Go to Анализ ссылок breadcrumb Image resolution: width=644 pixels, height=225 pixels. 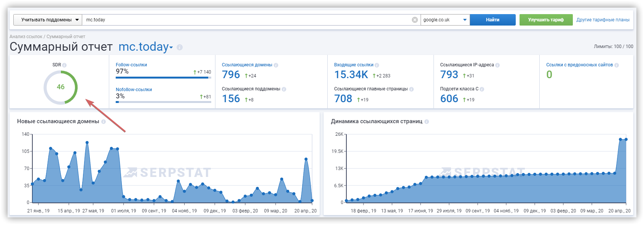[x=26, y=37]
